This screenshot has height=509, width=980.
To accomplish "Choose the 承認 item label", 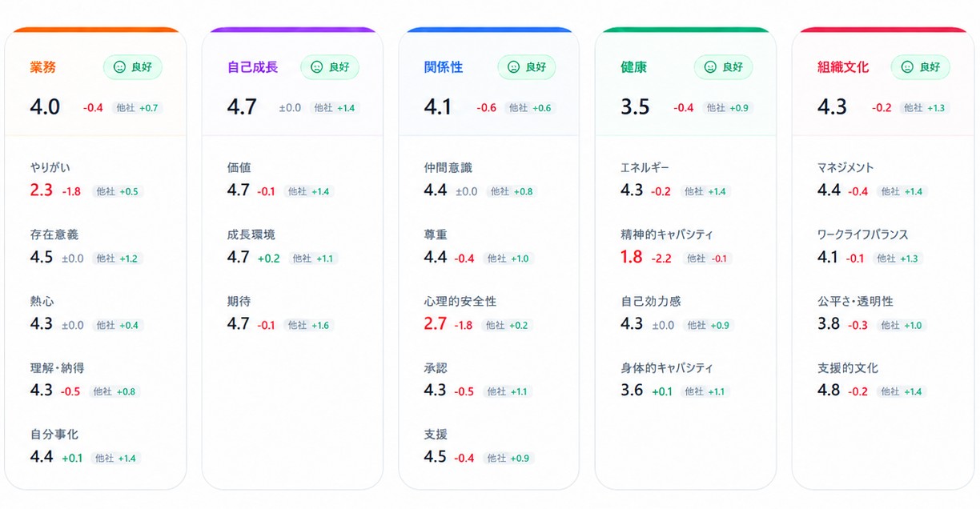I will [436, 368].
